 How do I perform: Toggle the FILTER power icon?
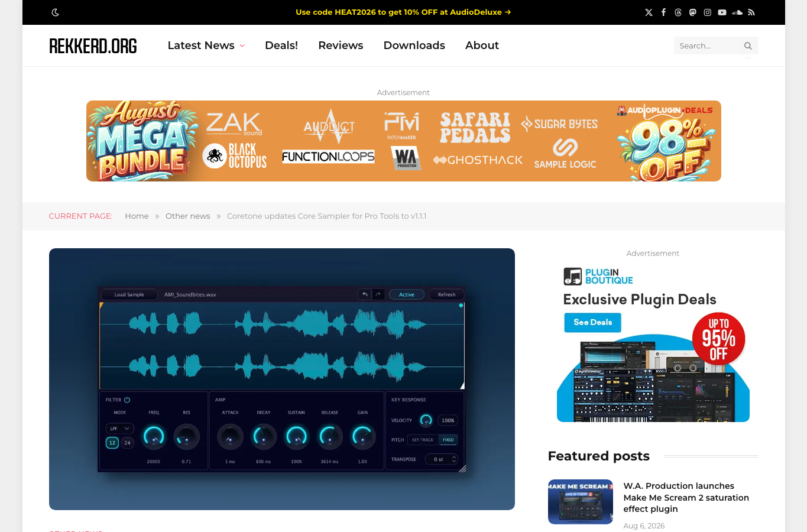(x=127, y=400)
